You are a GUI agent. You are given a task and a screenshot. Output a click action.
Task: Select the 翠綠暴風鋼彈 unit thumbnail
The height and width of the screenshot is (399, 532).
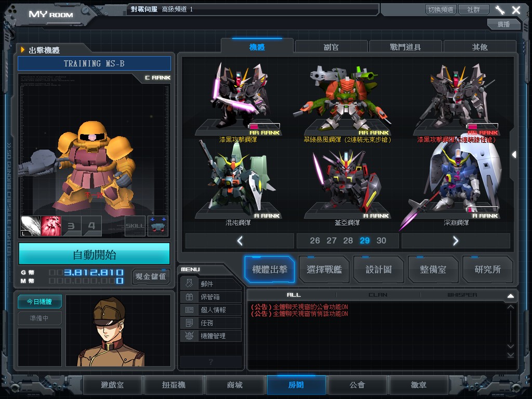click(347, 99)
